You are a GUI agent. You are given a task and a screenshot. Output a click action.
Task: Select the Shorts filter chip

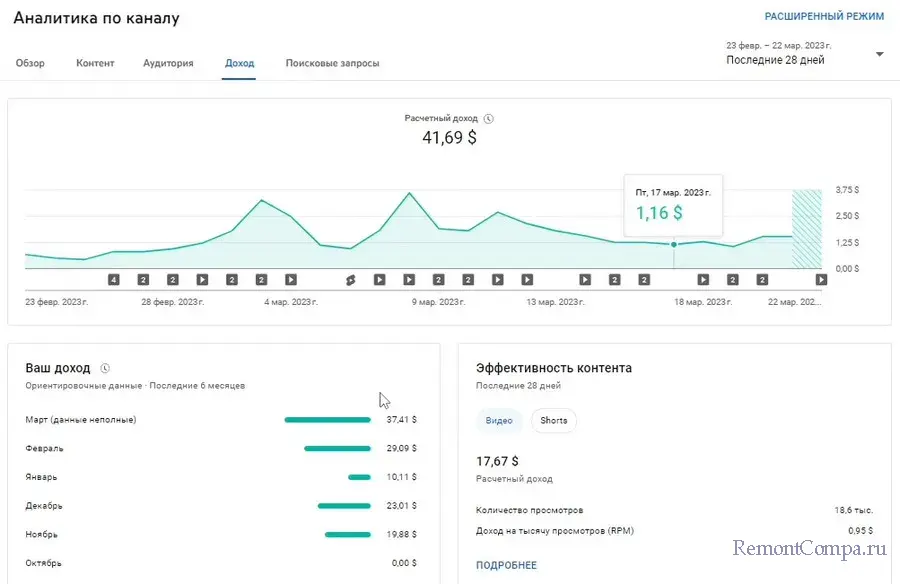click(553, 421)
